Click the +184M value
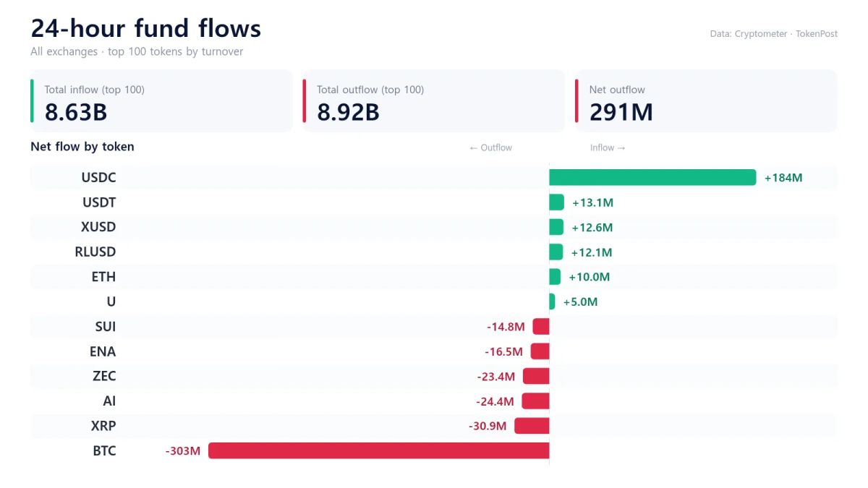This screenshot has width=868, height=488. (x=783, y=178)
